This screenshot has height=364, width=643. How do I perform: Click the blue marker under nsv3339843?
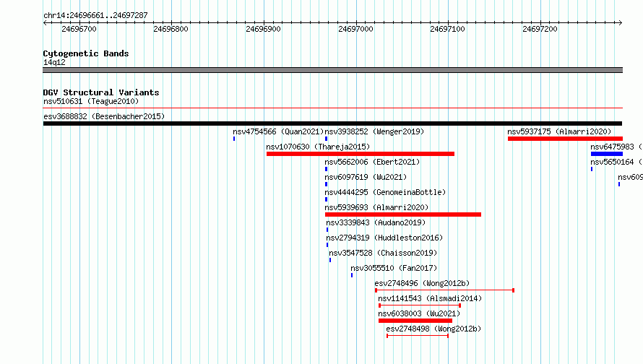click(x=327, y=230)
